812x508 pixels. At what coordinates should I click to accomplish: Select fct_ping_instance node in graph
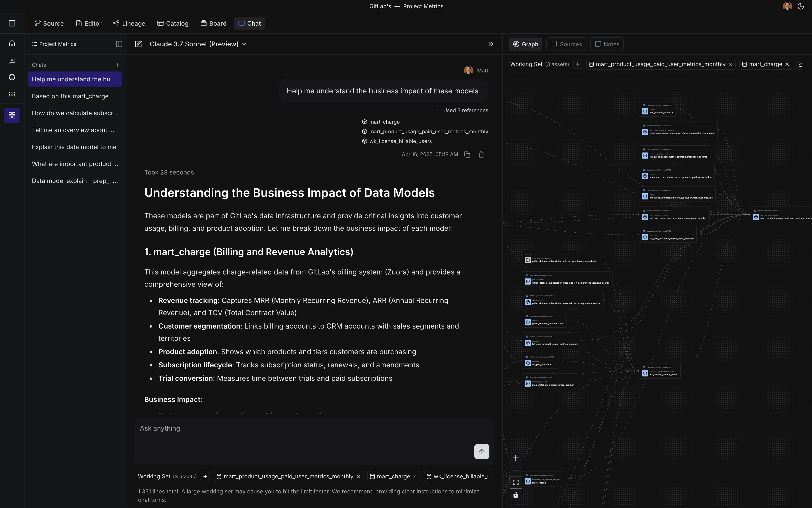[540, 361]
